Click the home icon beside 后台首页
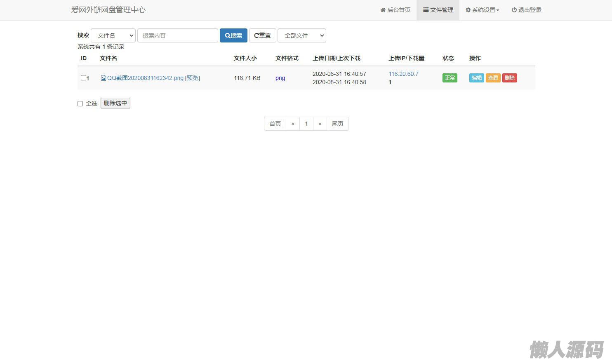Screen dimensions: 612x364 pyautogui.click(x=383, y=10)
